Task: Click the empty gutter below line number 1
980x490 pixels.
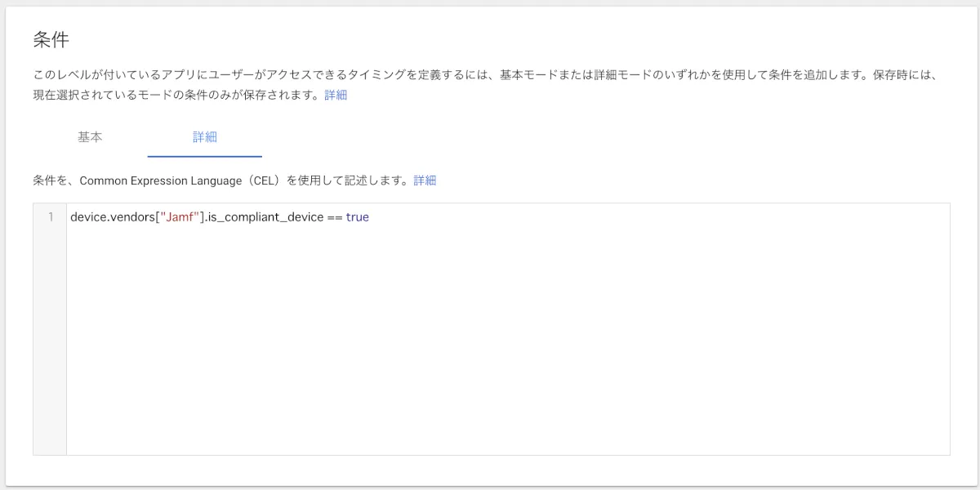Action: pyautogui.click(x=50, y=343)
